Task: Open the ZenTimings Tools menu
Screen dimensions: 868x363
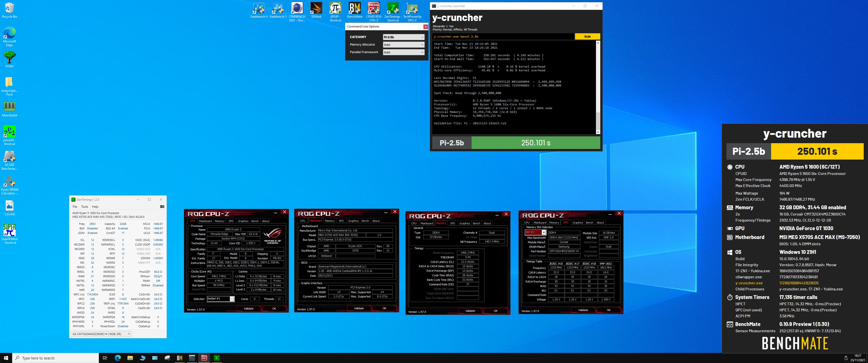Action: (x=85, y=206)
